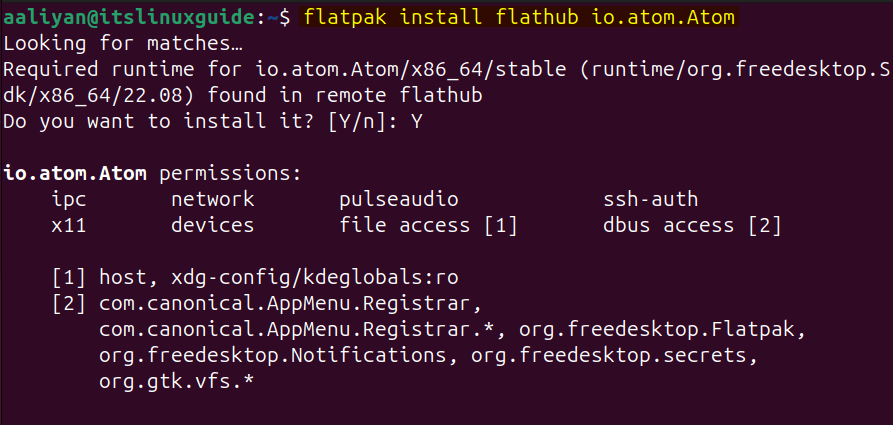Click the "pulseaudio" permission entry

coord(399,199)
